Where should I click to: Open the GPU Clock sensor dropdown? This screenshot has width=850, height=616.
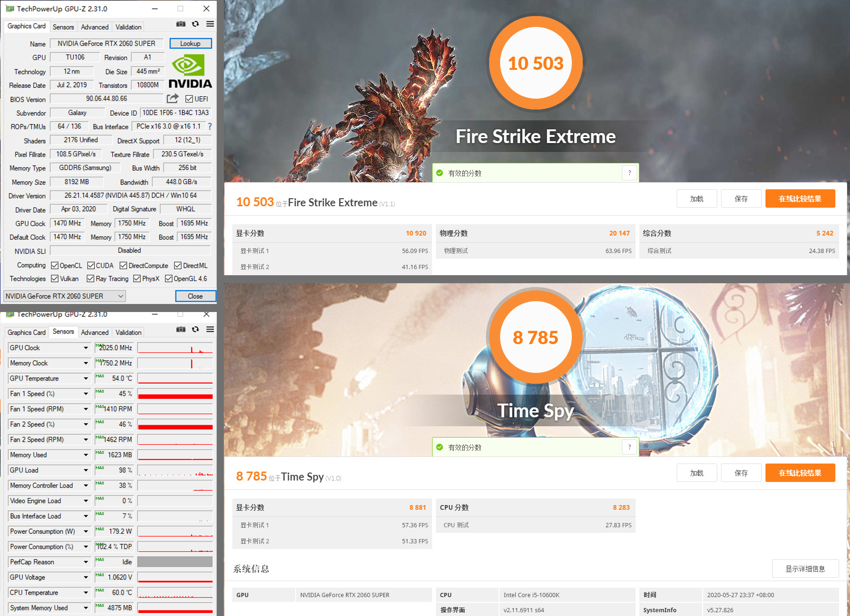85,348
